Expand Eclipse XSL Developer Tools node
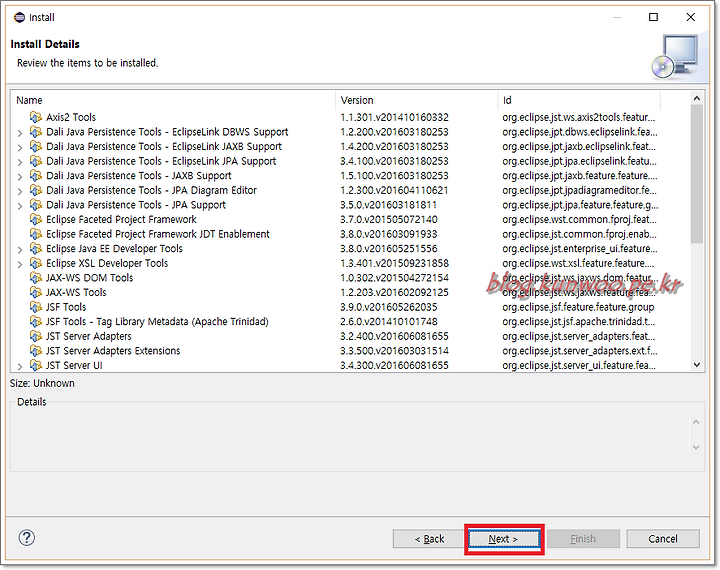 (x=20, y=265)
